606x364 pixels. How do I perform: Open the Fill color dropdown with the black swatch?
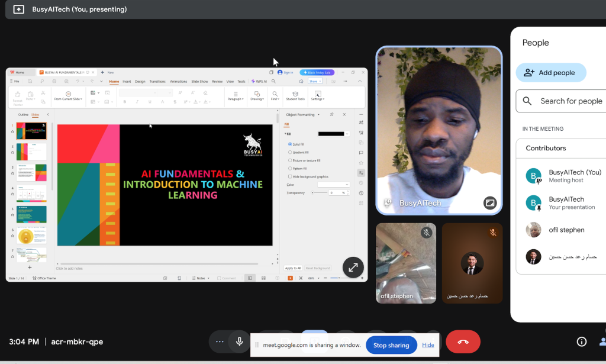pos(334,134)
